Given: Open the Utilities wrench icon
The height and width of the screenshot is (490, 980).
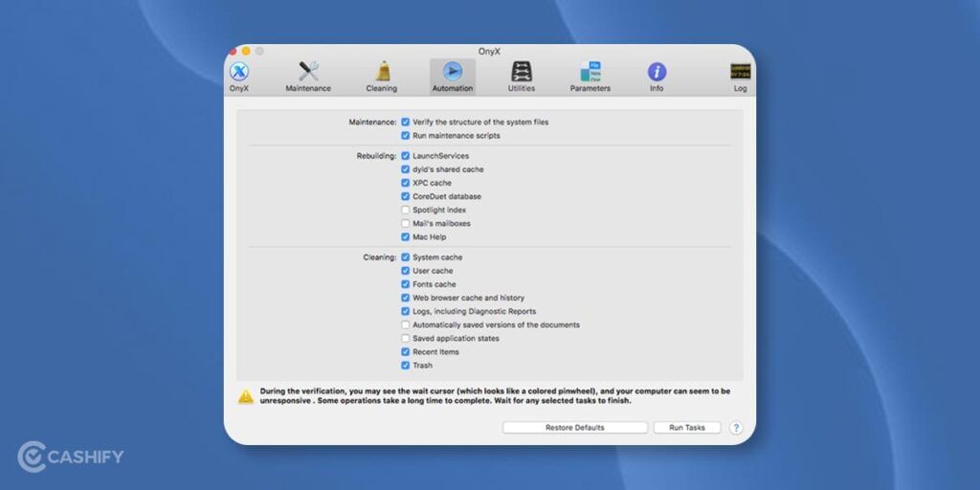Looking at the screenshot, I should pos(522,71).
